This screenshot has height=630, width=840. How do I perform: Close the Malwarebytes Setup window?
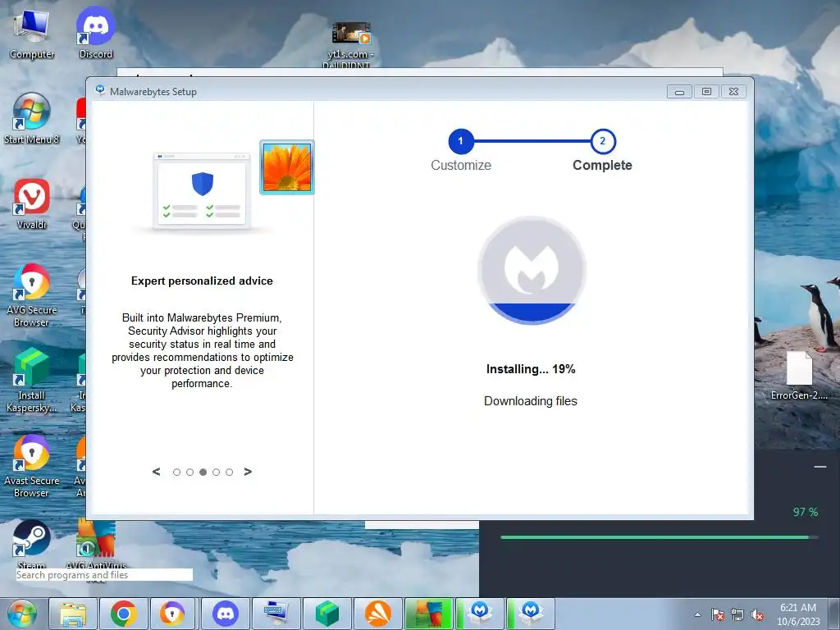(733, 92)
